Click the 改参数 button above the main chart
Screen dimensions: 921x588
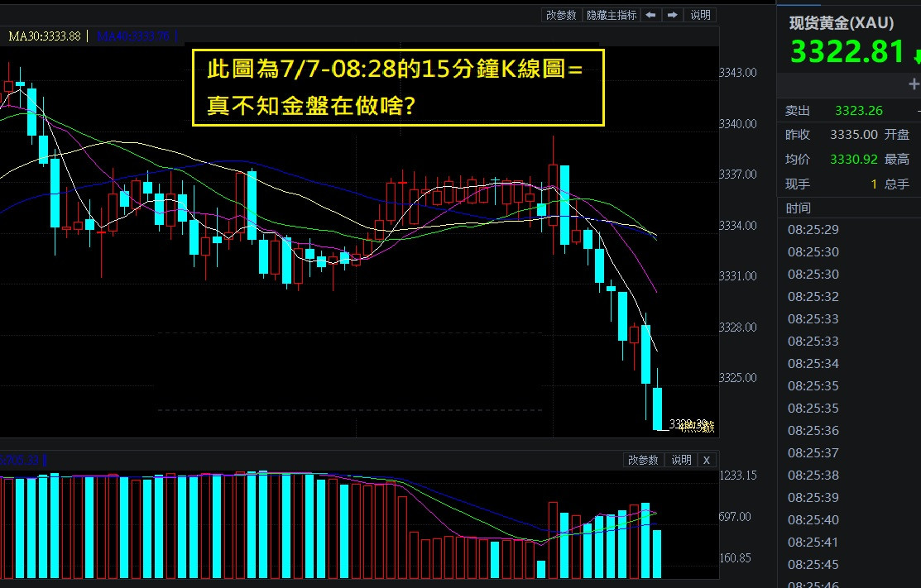point(561,15)
